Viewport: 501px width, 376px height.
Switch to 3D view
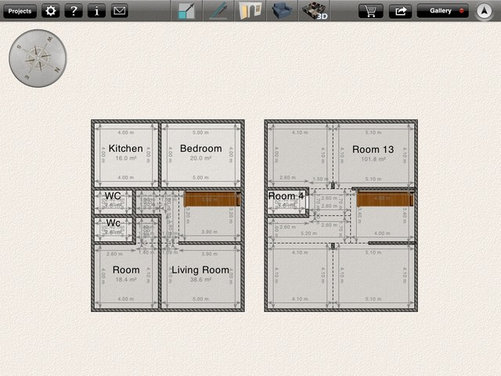point(315,11)
